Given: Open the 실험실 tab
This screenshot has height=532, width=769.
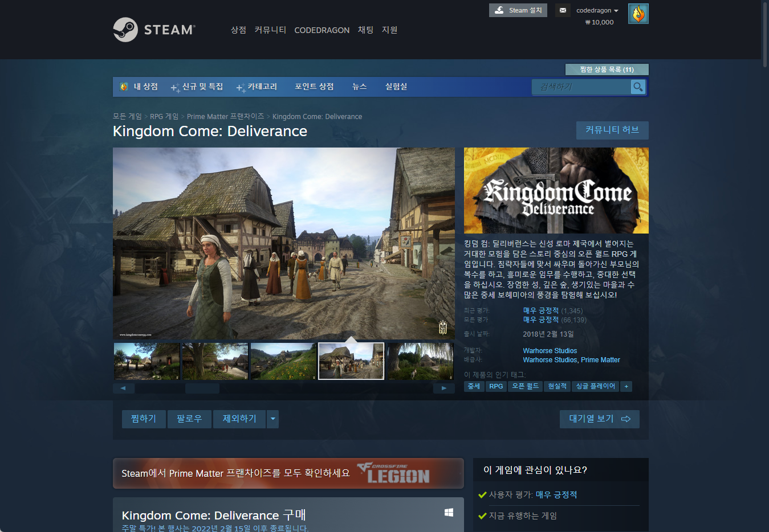Looking at the screenshot, I should [396, 87].
